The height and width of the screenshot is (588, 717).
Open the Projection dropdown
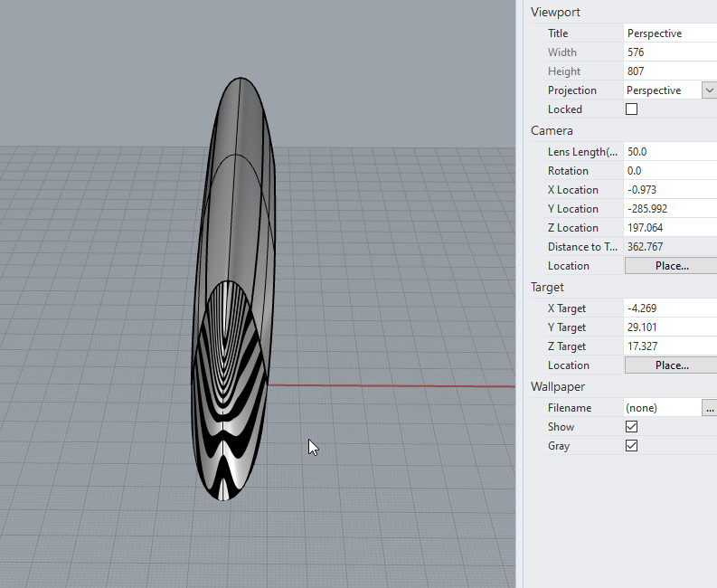point(709,90)
